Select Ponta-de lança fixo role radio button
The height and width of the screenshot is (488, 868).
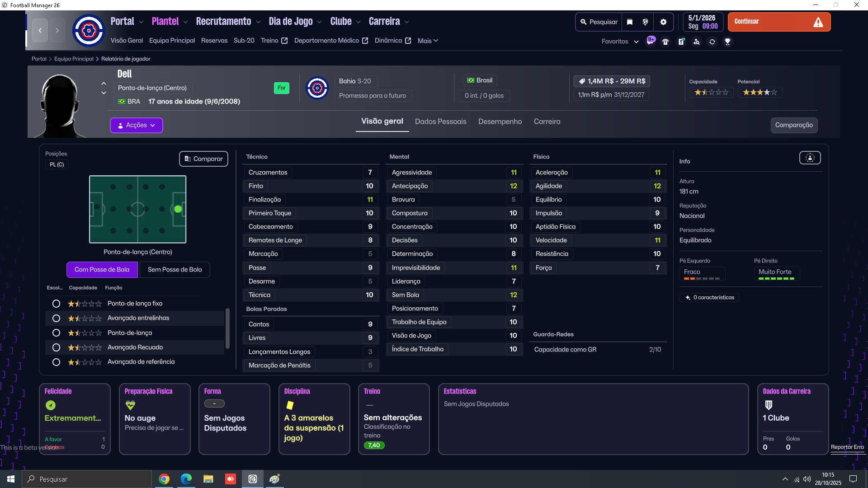click(56, 304)
